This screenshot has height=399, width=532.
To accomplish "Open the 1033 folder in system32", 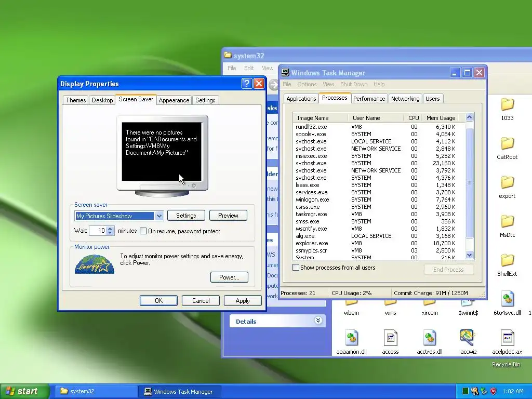I will coord(507,104).
